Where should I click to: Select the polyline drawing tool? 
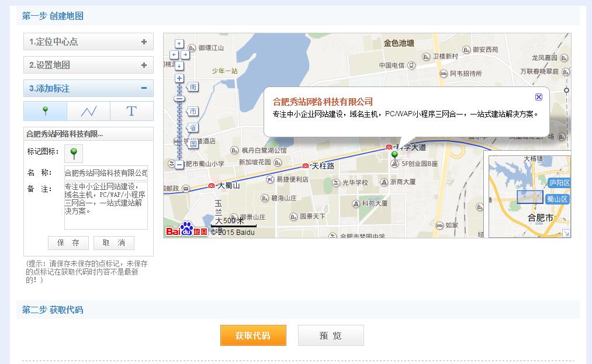tap(88, 111)
